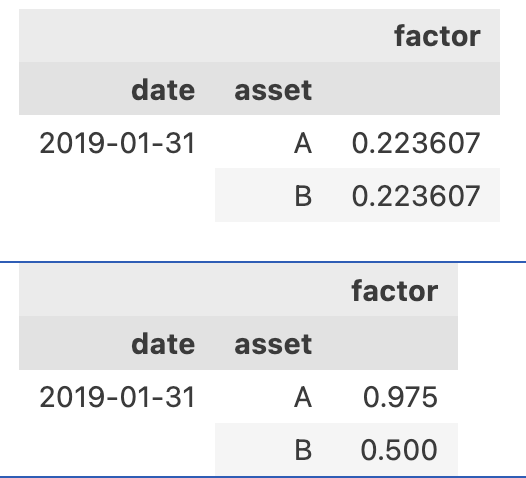Image resolution: width=526 pixels, height=478 pixels.
Task: Click the factor column header in top table
Action: click(437, 36)
